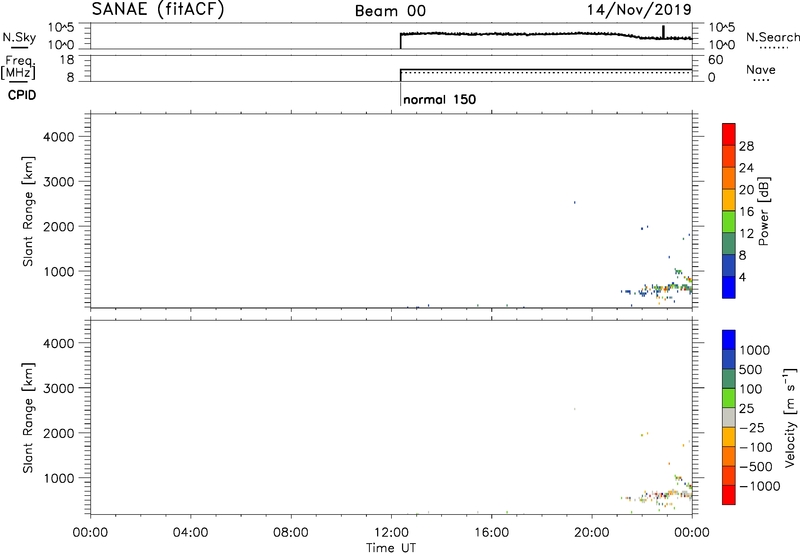This screenshot has width=800, height=554.
Task: Click the 10^5 label left of noise panel
Action: click(61, 27)
